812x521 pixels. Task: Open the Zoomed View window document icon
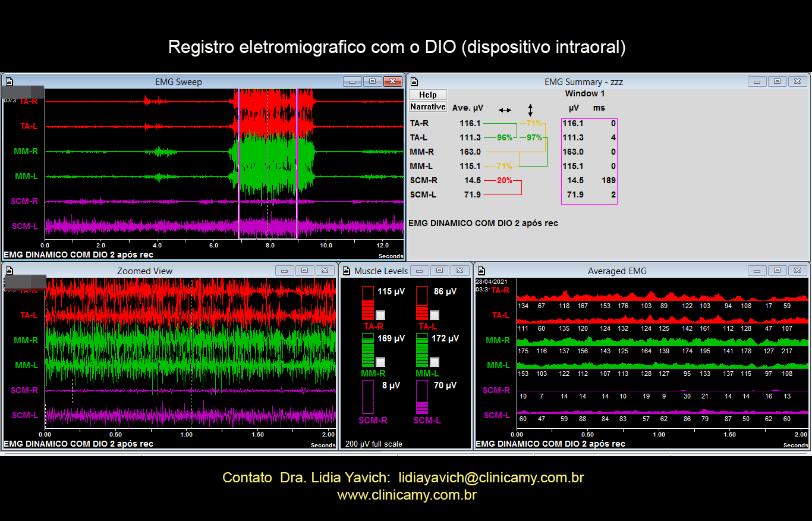9,271
